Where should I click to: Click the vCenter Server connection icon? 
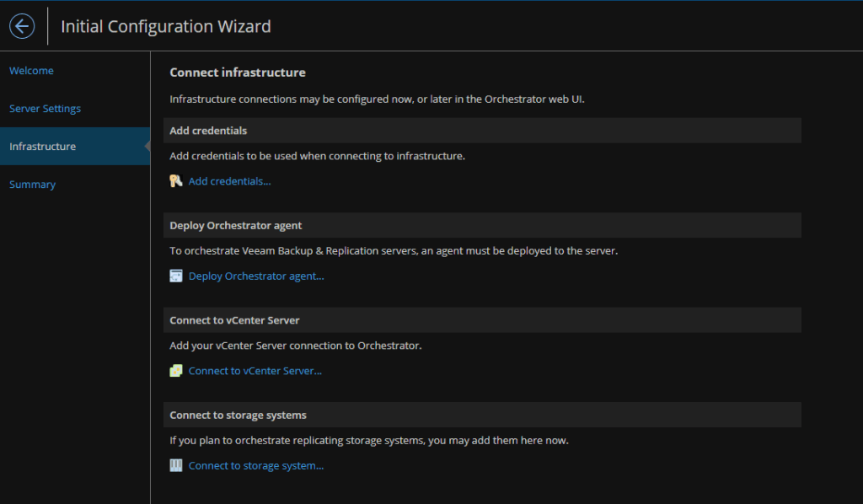pos(175,371)
